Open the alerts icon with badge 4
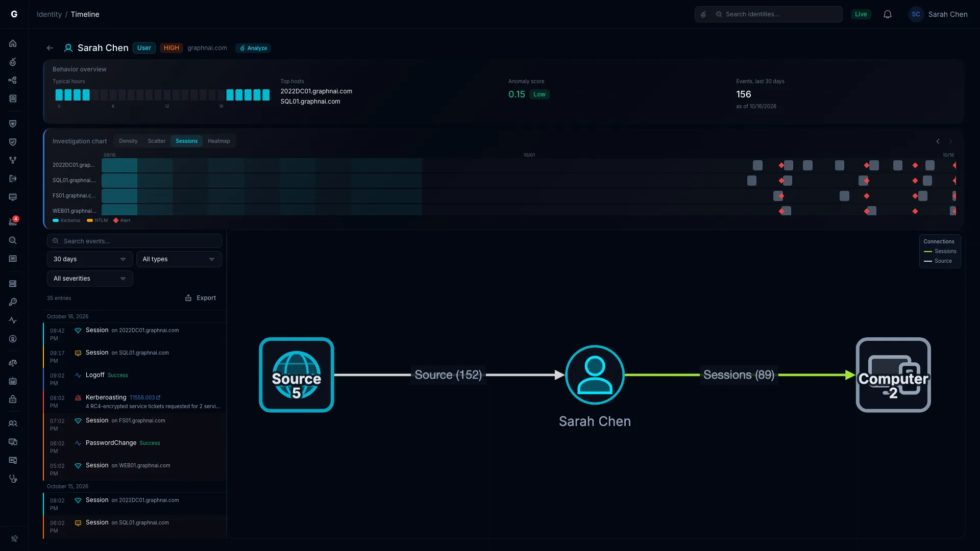980x551 pixels. 13,221
